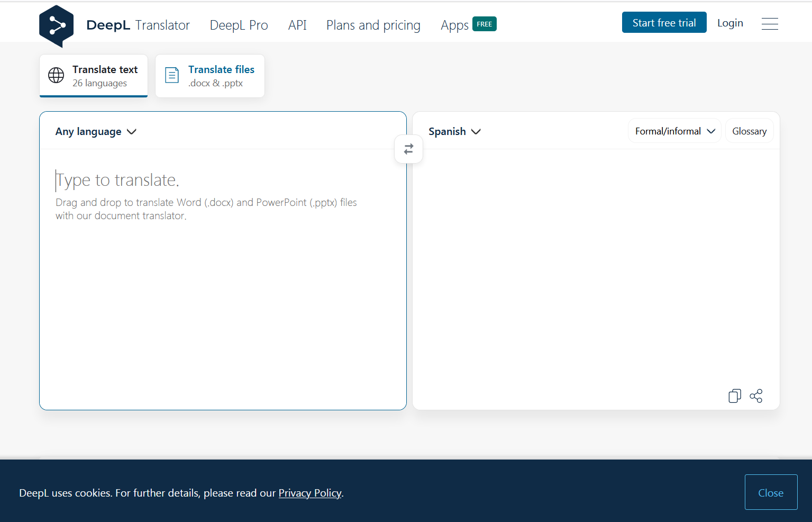Open the API page
The width and height of the screenshot is (812, 522).
297,25
